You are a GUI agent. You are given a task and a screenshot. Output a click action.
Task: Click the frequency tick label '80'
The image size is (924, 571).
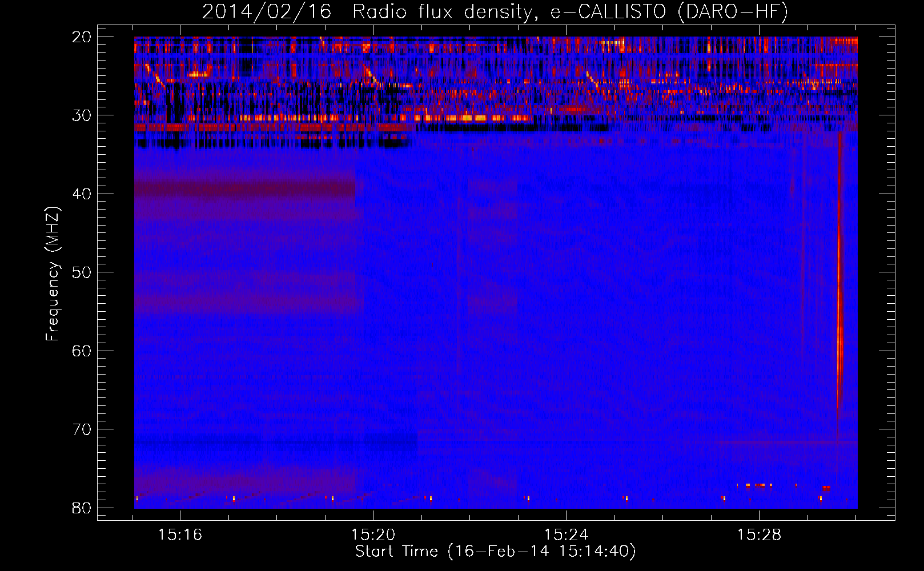point(82,508)
